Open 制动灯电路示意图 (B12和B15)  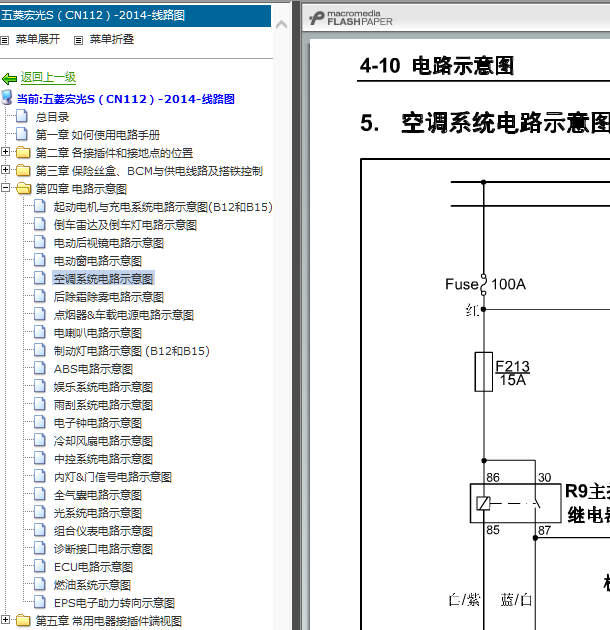(x=132, y=351)
